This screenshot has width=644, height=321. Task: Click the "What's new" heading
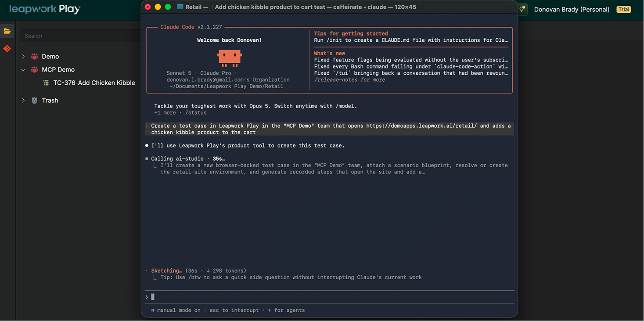[x=329, y=53]
